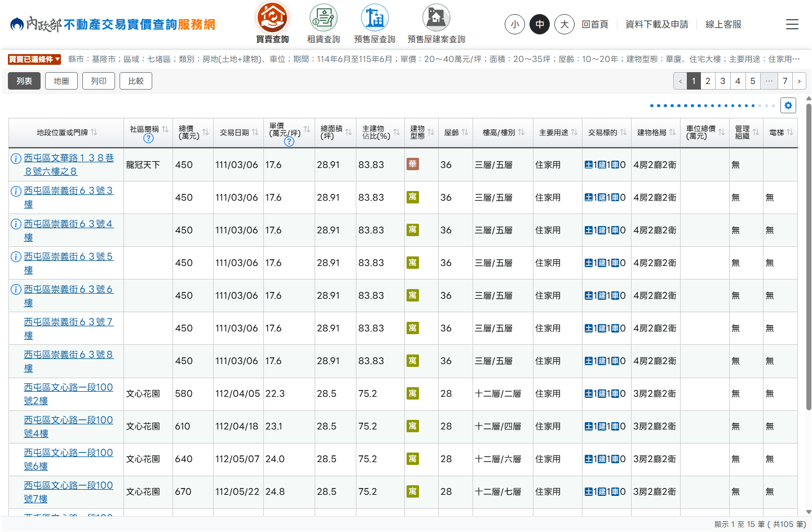Open the table column settings gear

coord(788,105)
